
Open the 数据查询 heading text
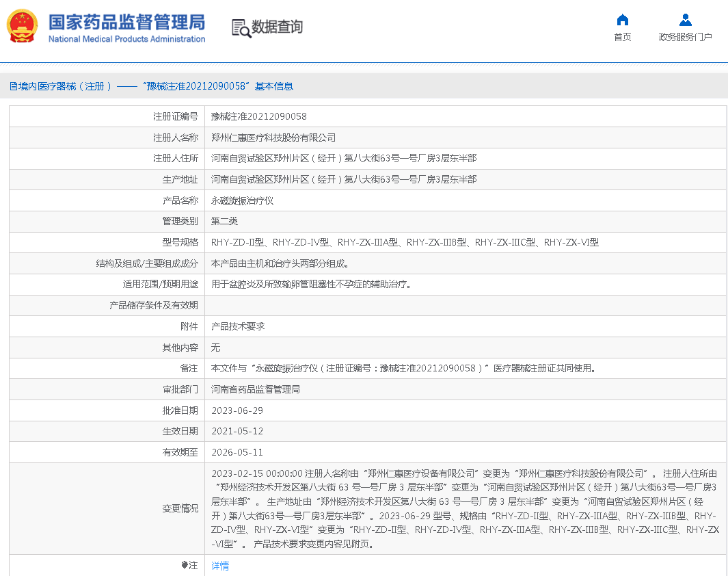tap(277, 27)
